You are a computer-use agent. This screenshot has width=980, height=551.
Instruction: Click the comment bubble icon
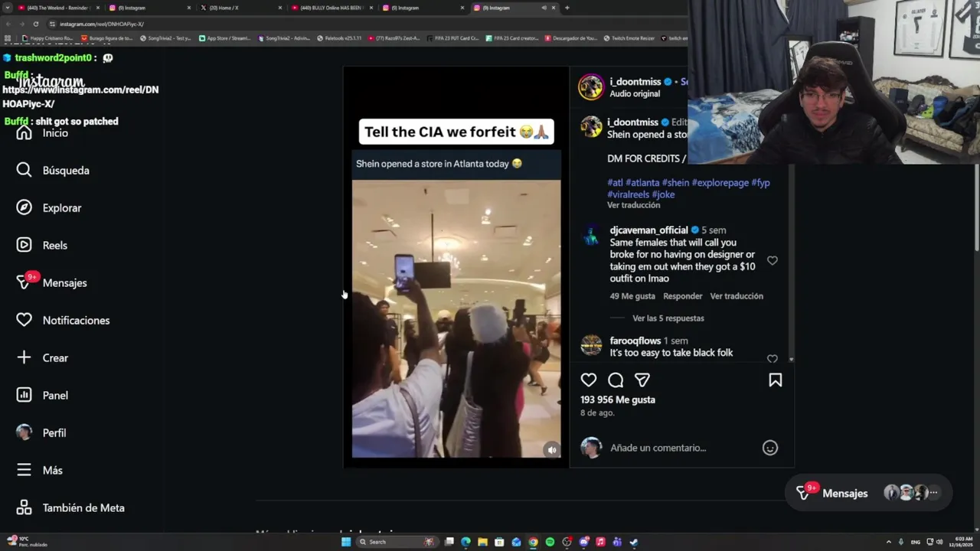coord(616,380)
